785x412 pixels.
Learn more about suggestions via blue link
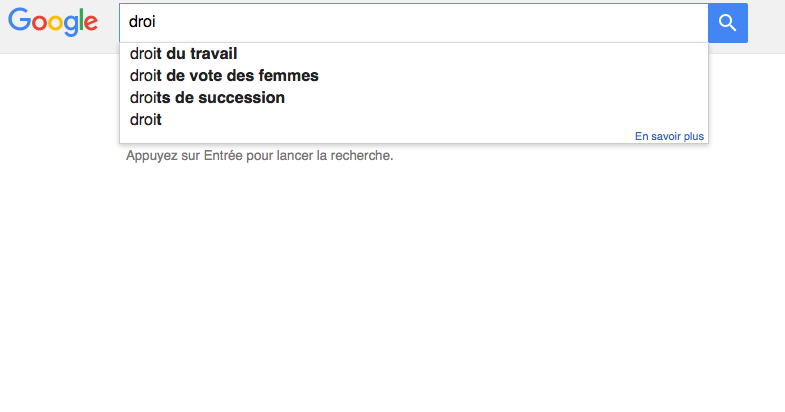[669, 136]
